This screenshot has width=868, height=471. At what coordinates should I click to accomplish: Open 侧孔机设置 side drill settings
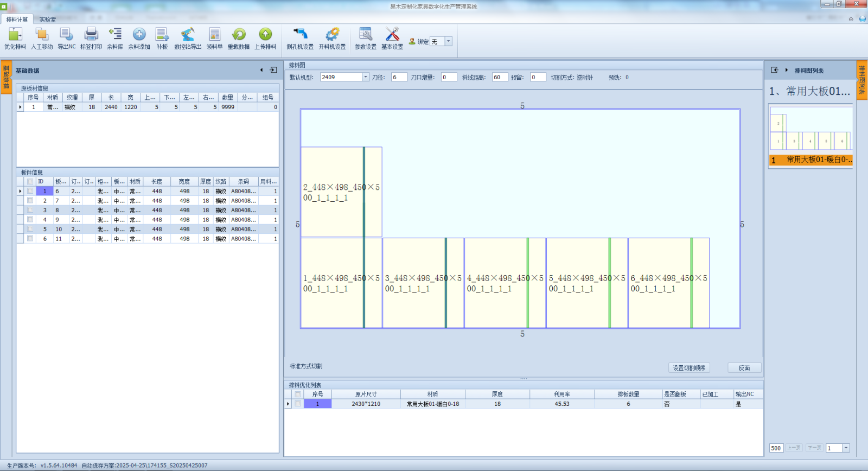click(300, 39)
